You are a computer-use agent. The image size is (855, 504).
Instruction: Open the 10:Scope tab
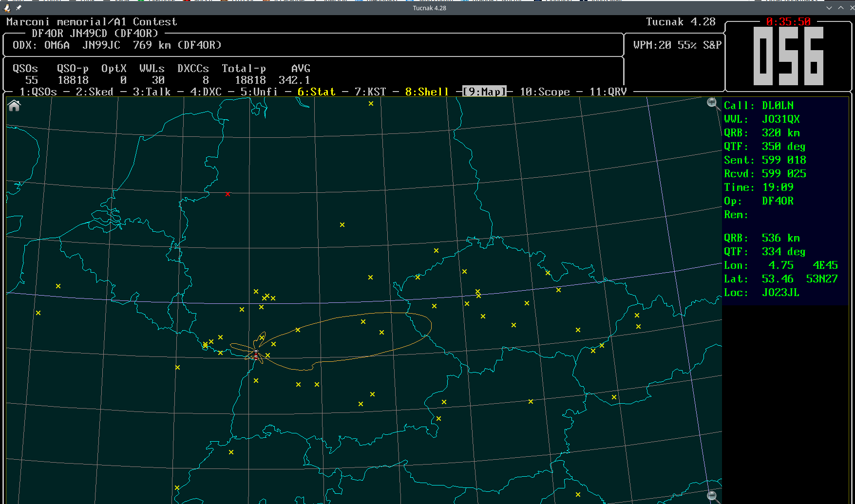point(545,92)
